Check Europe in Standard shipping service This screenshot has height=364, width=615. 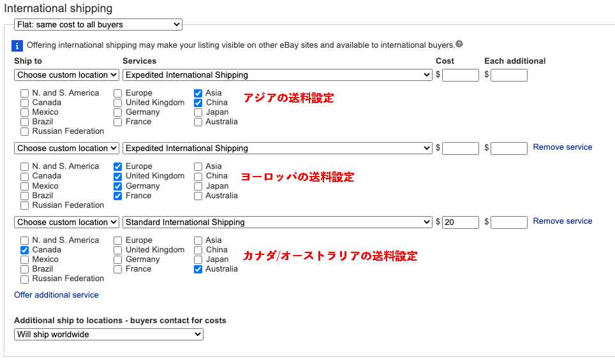pos(117,240)
